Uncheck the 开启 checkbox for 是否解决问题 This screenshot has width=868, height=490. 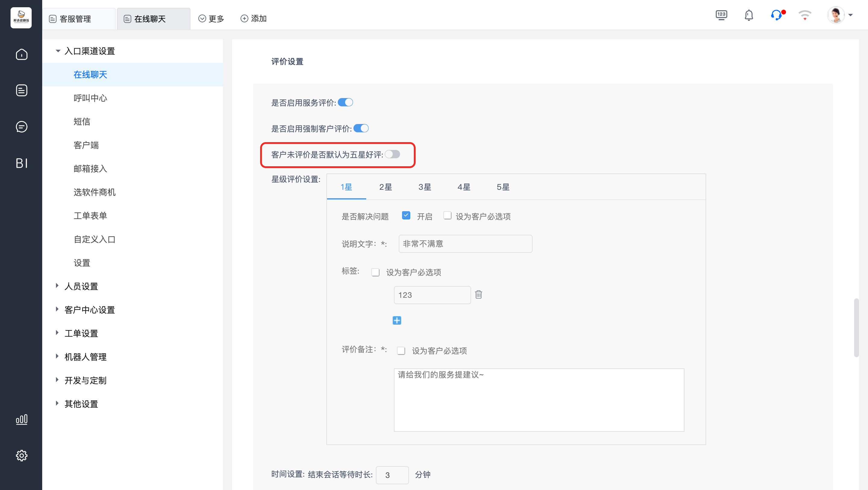[406, 215]
